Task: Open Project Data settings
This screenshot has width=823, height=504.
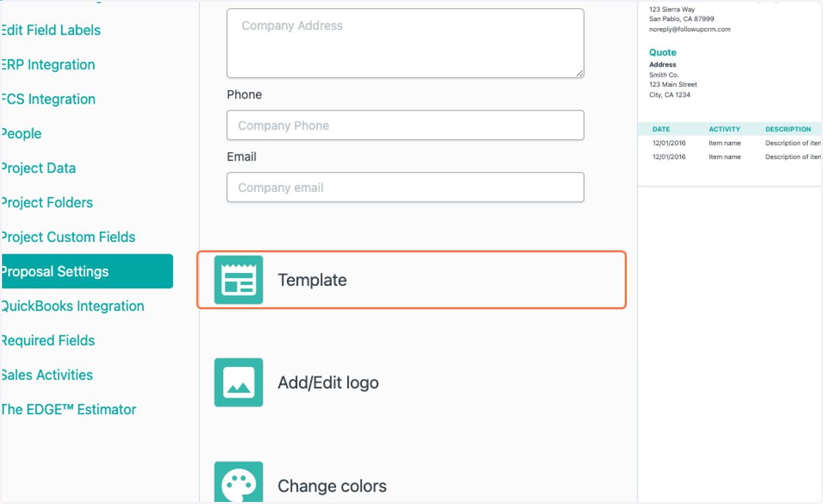Action: pos(38,168)
